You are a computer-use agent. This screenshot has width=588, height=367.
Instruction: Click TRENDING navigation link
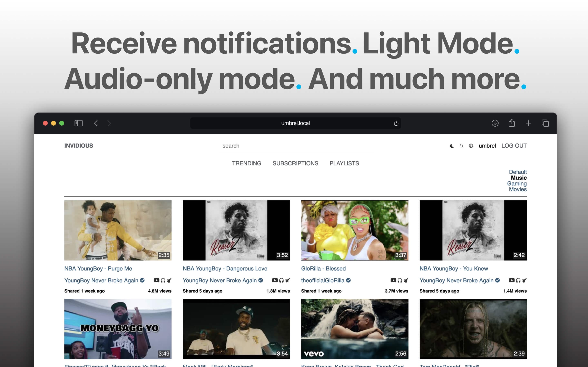pyautogui.click(x=247, y=163)
